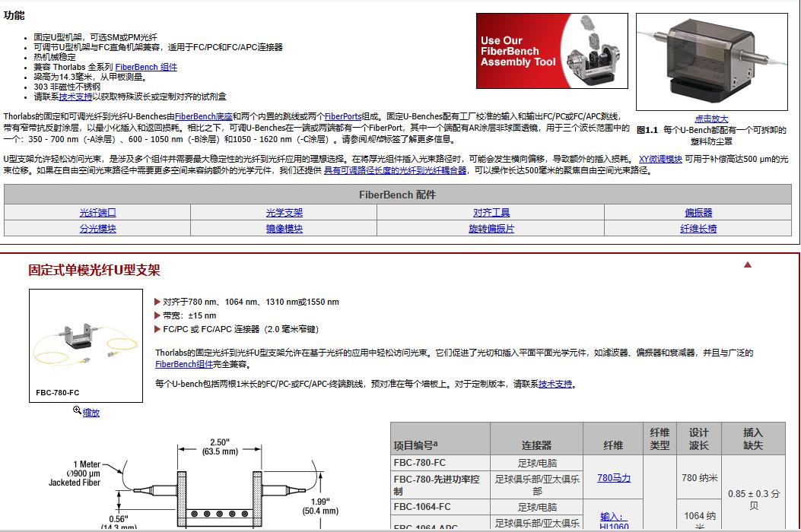
Task: Click the FBC-780-FC product thumbnail
Action: coord(86,346)
